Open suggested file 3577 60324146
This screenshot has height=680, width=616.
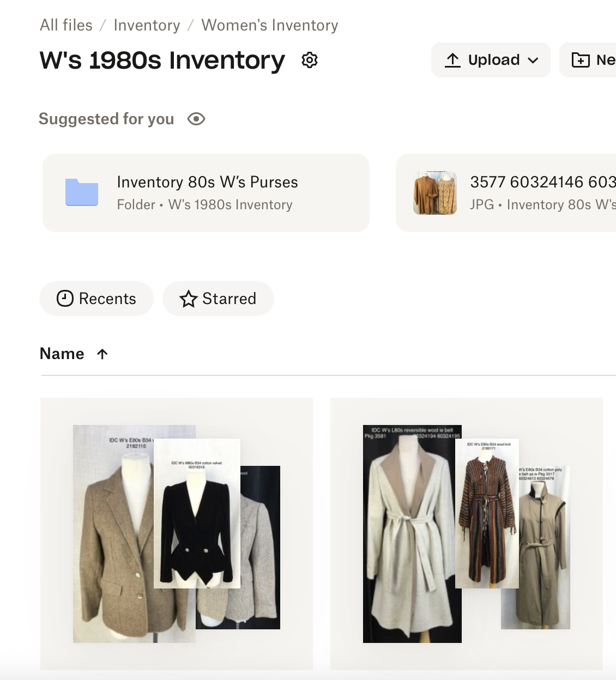[542, 182]
